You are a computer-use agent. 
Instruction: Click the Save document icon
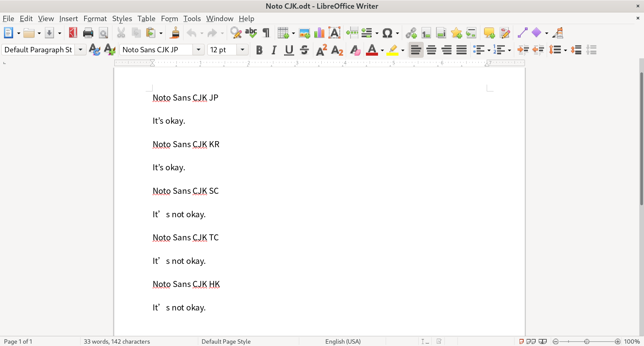click(49, 33)
